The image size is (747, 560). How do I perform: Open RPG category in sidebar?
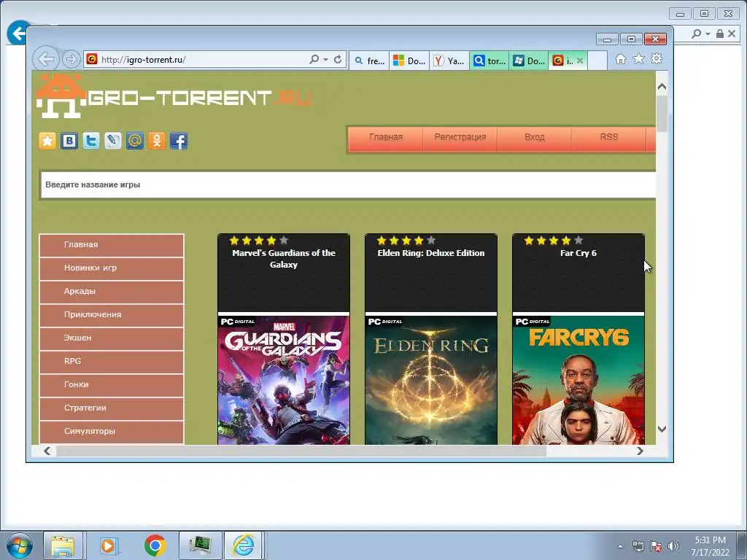coord(112,362)
